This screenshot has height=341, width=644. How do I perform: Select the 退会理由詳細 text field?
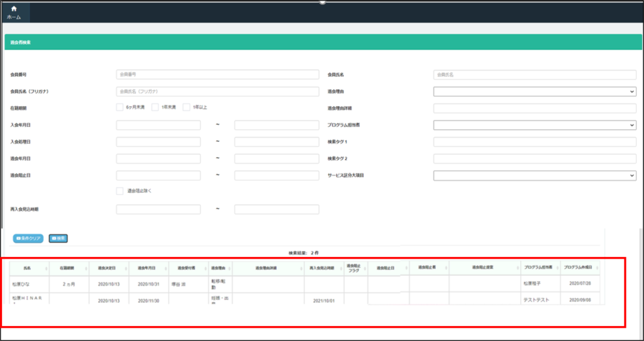535,108
